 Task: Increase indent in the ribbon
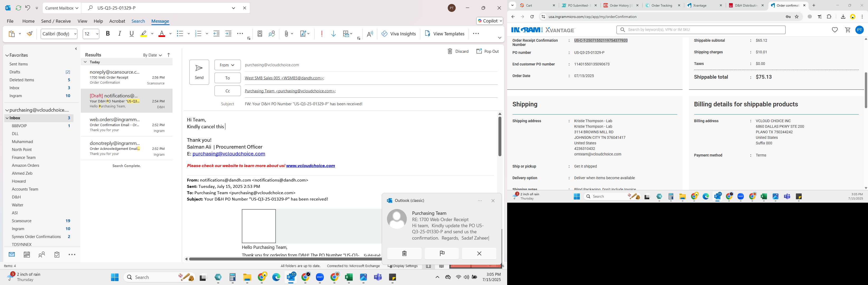(x=228, y=34)
